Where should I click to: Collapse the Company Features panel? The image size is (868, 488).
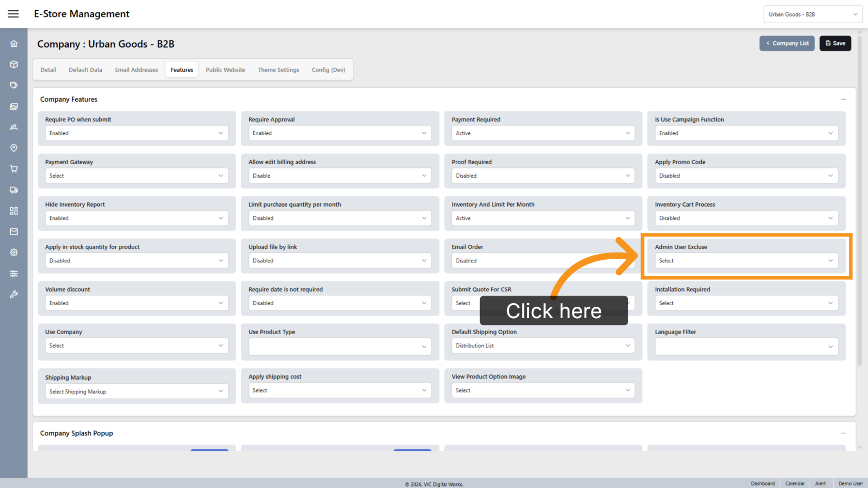843,99
